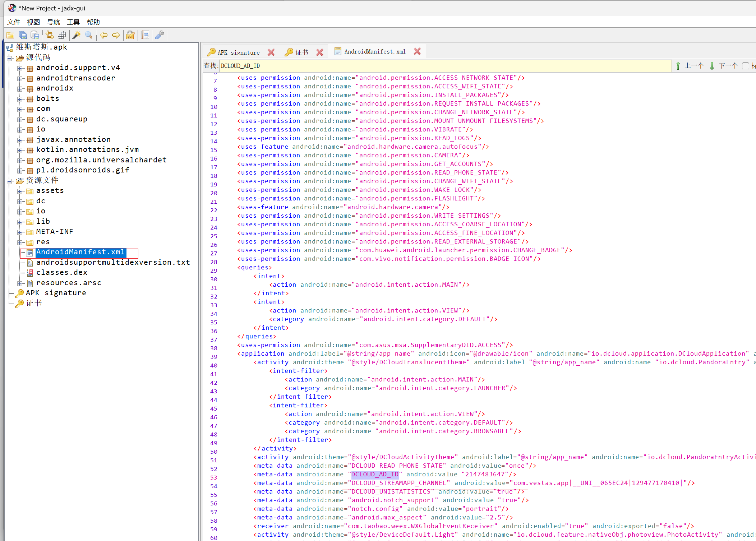Select the 证书 tree item
This screenshot has height=541, width=756.
(x=34, y=304)
